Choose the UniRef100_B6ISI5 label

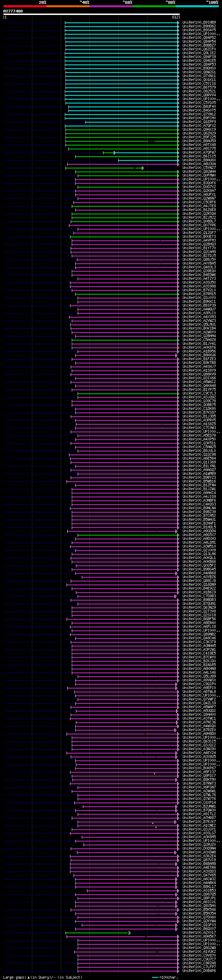199,156
